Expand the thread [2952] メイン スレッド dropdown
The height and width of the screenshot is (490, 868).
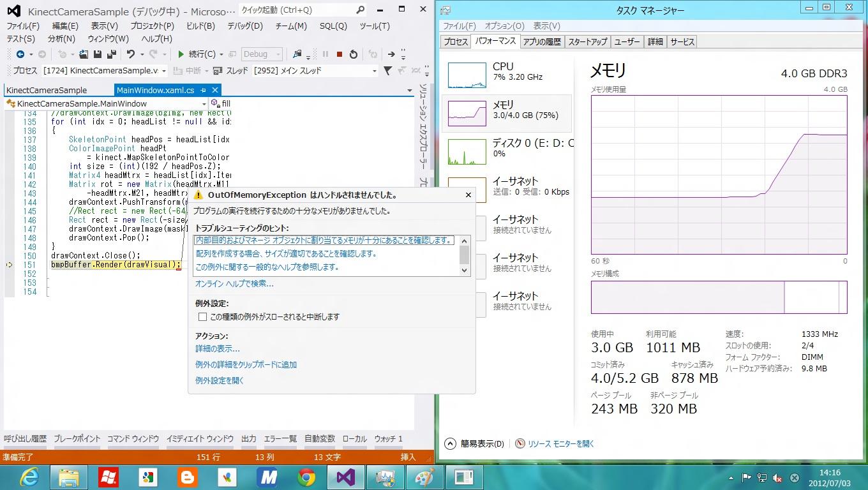click(375, 71)
